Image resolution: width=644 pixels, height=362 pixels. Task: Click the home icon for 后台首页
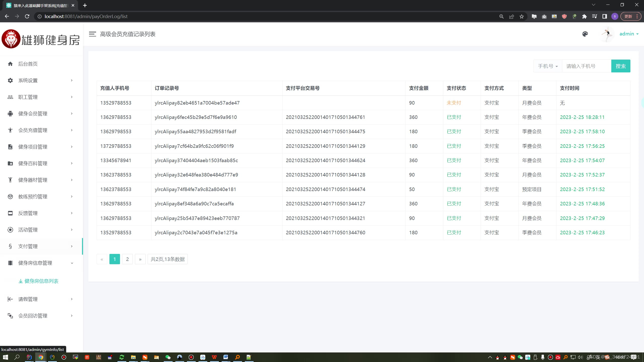coord(10,64)
